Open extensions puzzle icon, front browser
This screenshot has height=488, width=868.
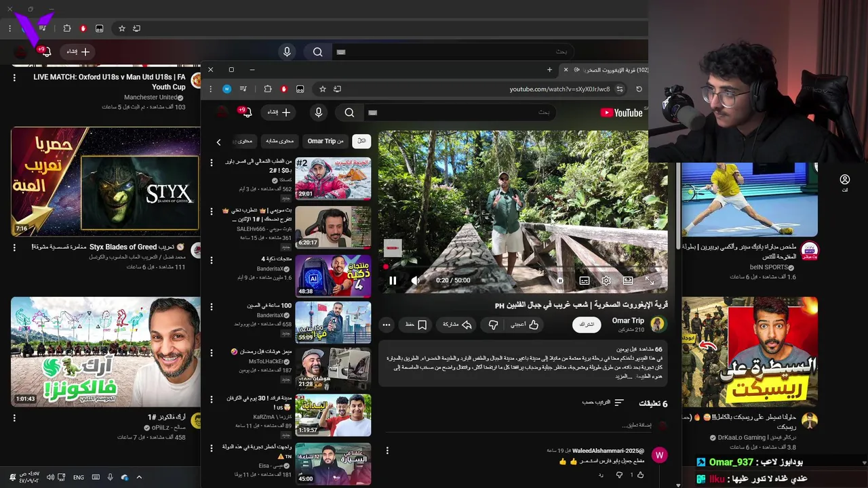tap(268, 89)
